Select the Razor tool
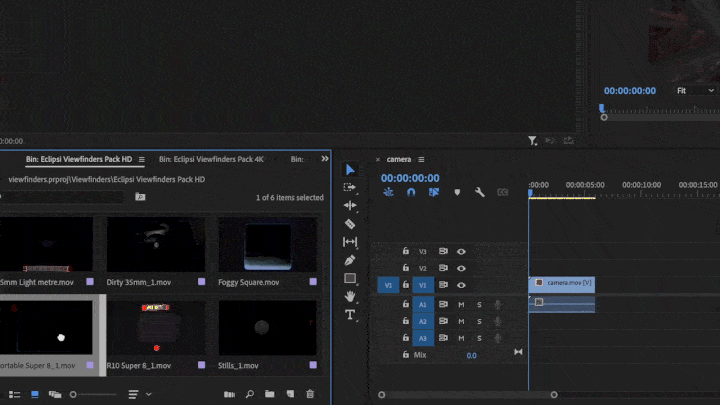 pyautogui.click(x=350, y=224)
